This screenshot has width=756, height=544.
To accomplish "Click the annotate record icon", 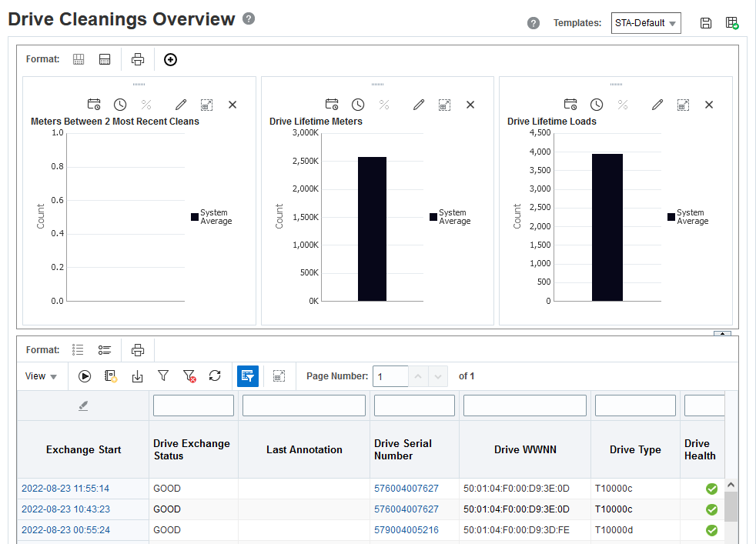I will tap(111, 376).
